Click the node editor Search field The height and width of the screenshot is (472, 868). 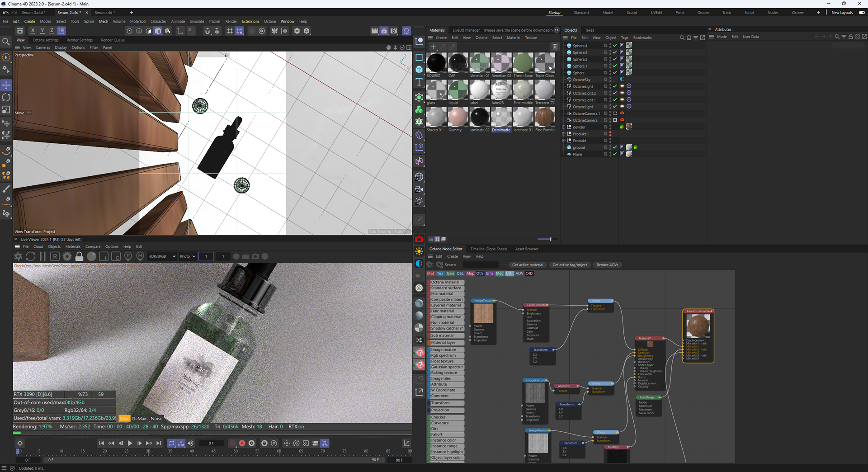pyautogui.click(x=481, y=265)
